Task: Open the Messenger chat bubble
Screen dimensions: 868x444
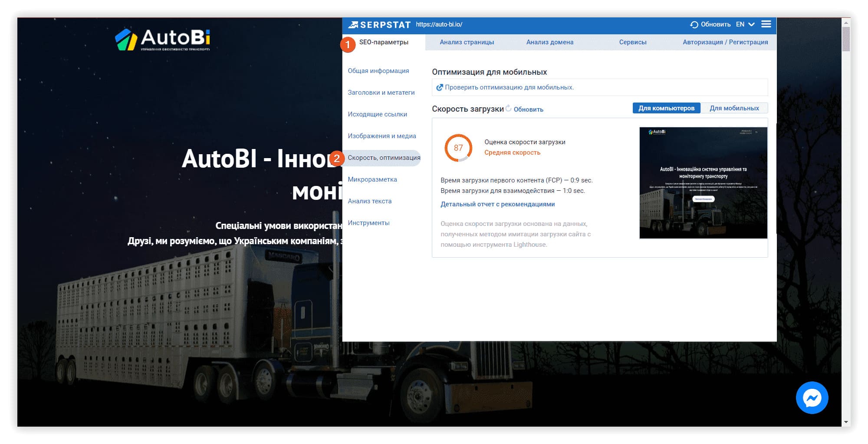Action: coord(812,398)
